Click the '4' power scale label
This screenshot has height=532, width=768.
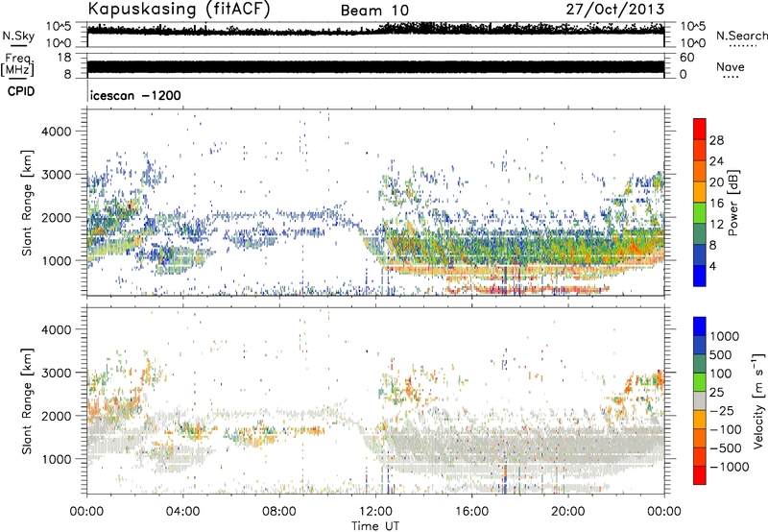[x=712, y=266]
